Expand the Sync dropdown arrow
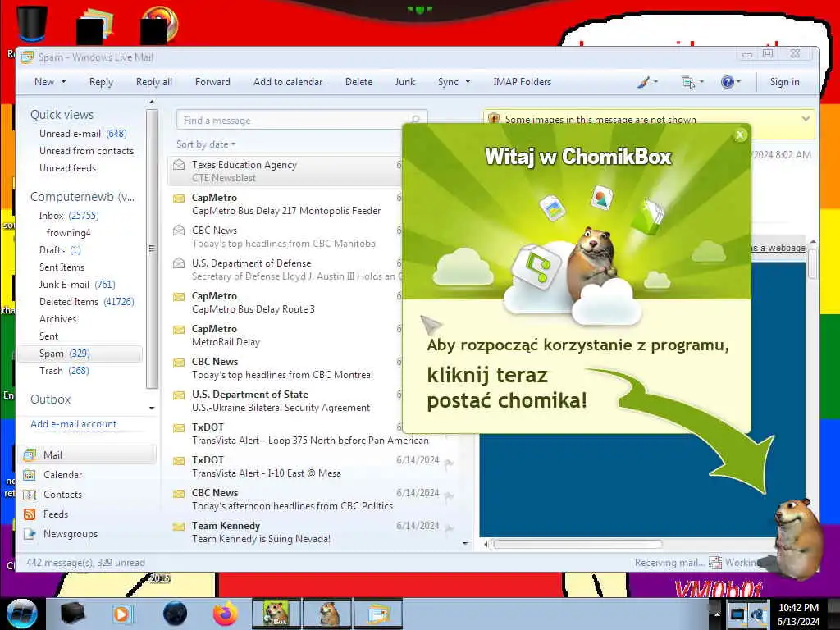This screenshot has width=840, height=630. tap(468, 82)
